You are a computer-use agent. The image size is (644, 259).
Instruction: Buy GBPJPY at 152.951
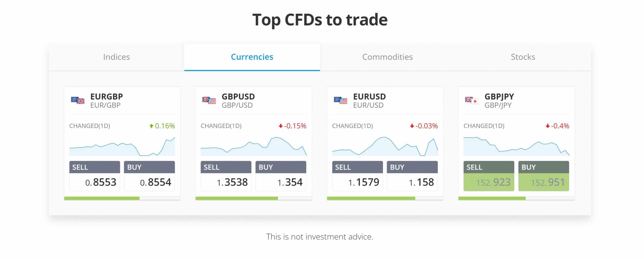point(544,176)
